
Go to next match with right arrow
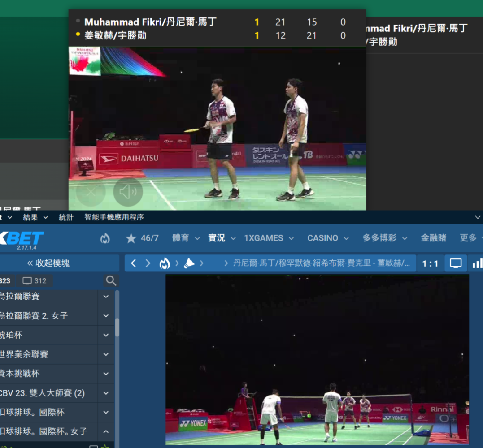point(148,263)
